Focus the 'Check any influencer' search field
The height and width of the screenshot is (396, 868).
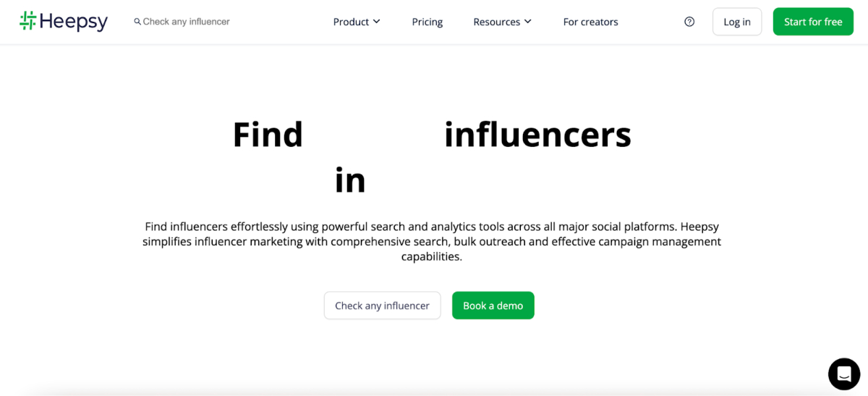click(187, 22)
